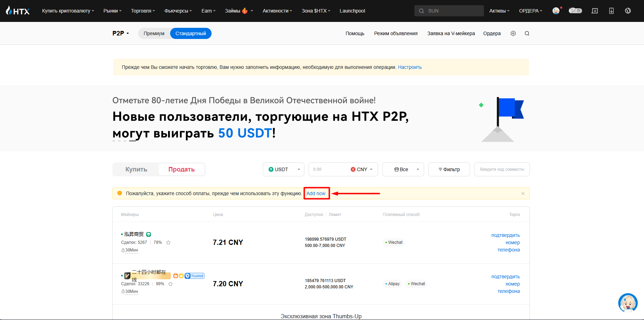This screenshot has width=644, height=320.
Task: Click the amount input showing 0.00
Action: point(329,169)
